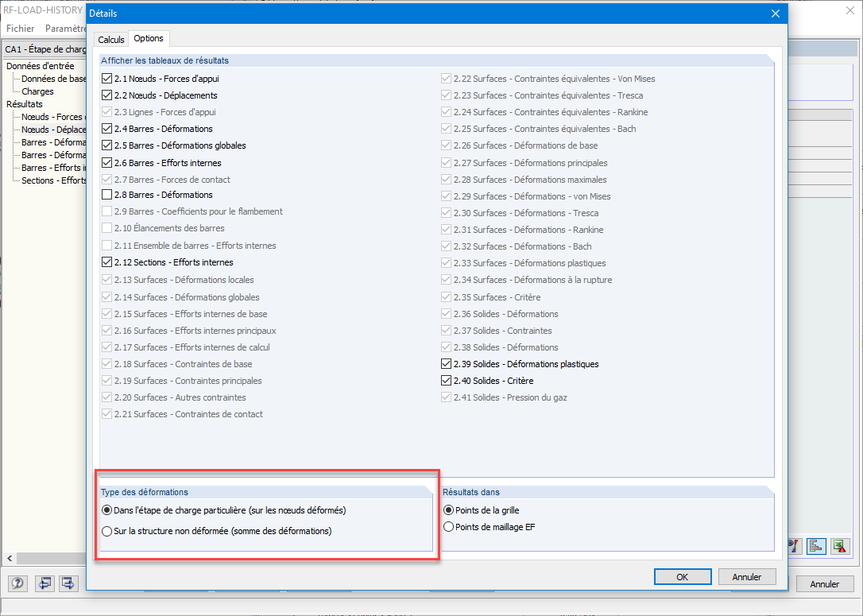Click the eye view-mode icon behind dialog
Screen dimensions: 863x616
(x=795, y=546)
